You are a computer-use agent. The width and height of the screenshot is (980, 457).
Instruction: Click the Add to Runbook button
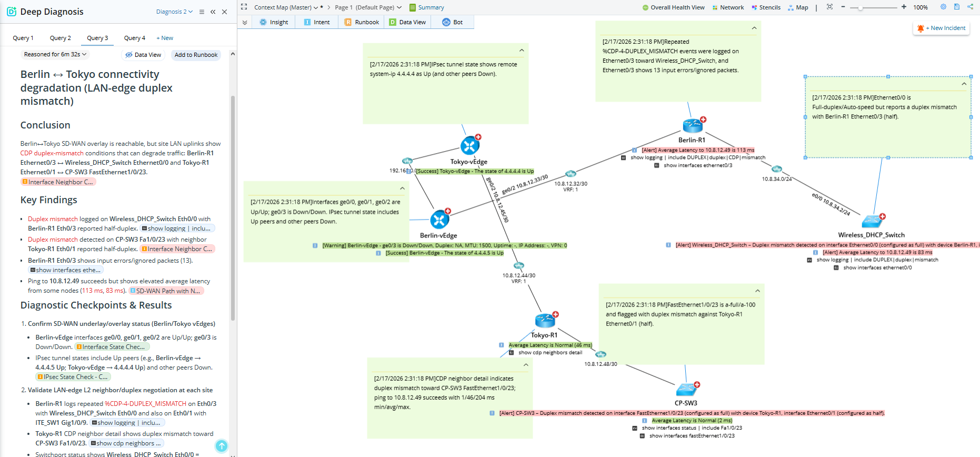pyautogui.click(x=196, y=55)
